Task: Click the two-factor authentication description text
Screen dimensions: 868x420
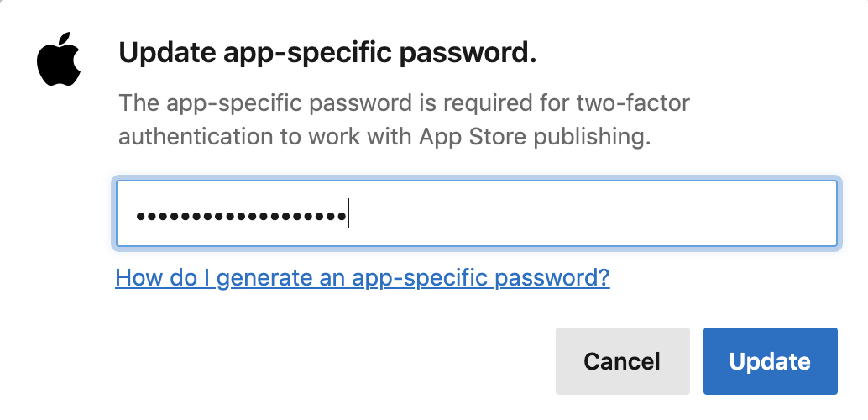Action: [x=404, y=119]
